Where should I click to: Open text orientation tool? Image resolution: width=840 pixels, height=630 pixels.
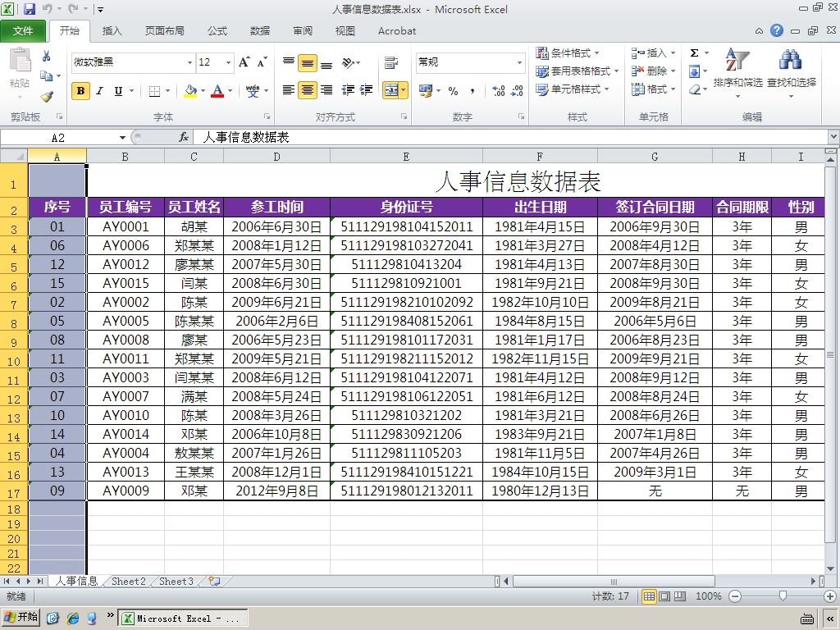point(348,62)
